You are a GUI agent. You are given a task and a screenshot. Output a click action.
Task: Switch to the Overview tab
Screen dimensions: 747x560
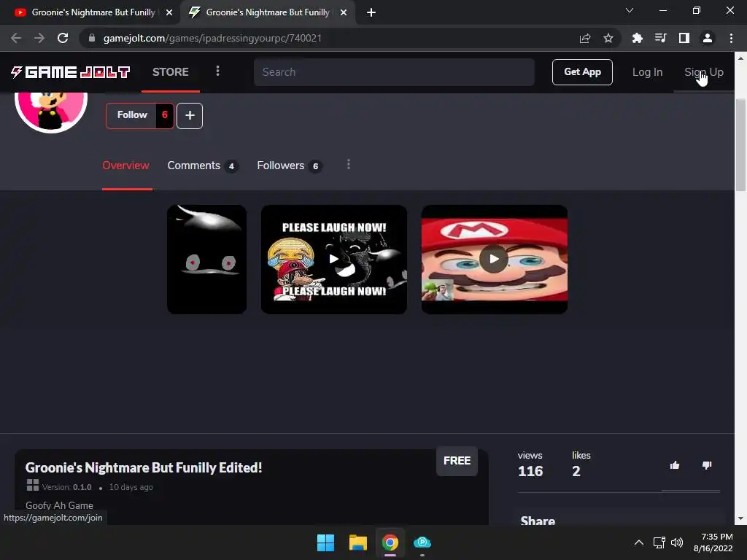(125, 166)
